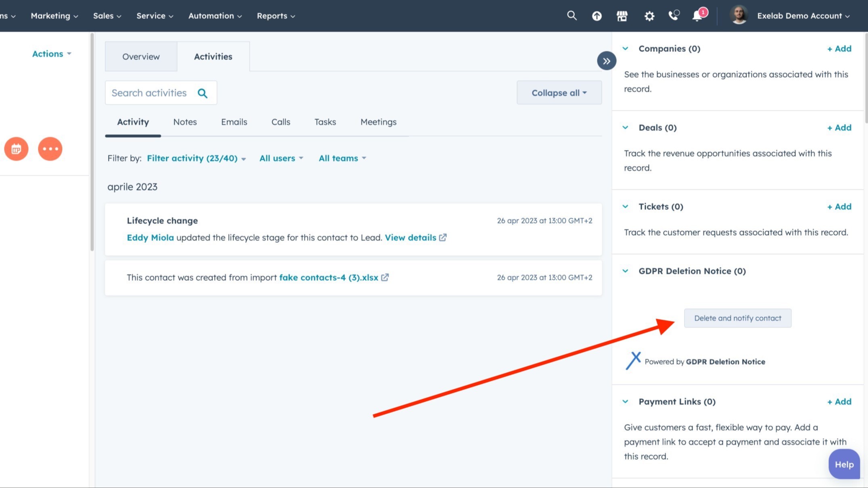Open search in the top navigation bar
The image size is (868, 488).
tap(572, 16)
